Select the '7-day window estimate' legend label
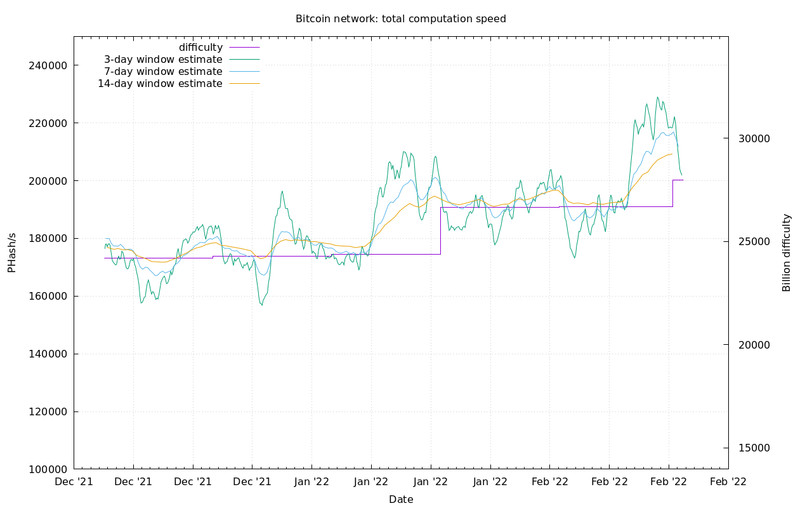 pos(163,72)
